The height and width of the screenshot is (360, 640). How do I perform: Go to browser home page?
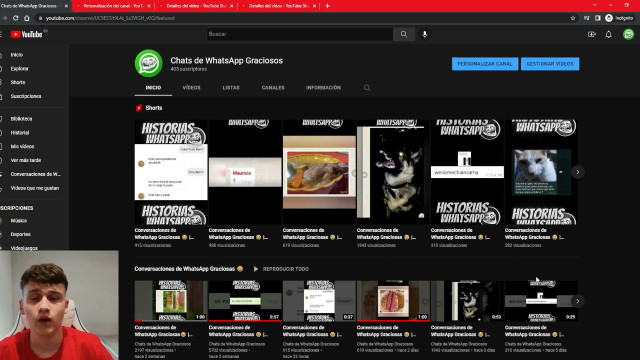coord(27,18)
